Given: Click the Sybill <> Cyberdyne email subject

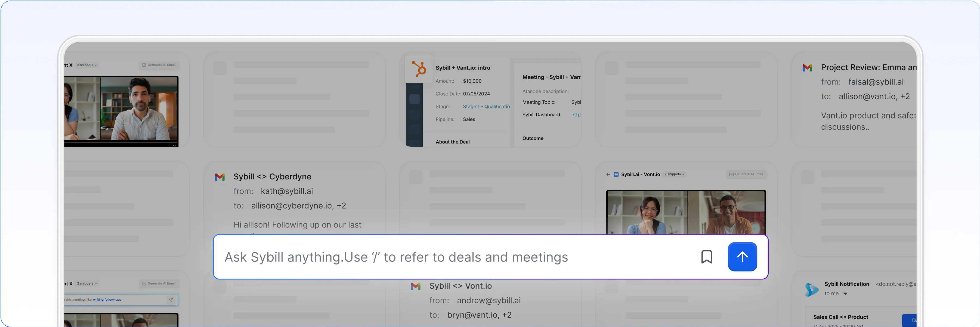Looking at the screenshot, I should pos(272,177).
